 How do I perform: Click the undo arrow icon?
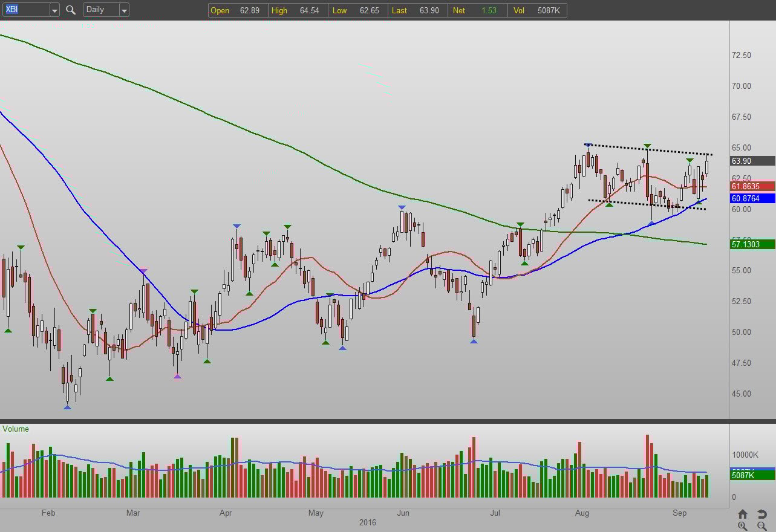(761, 514)
